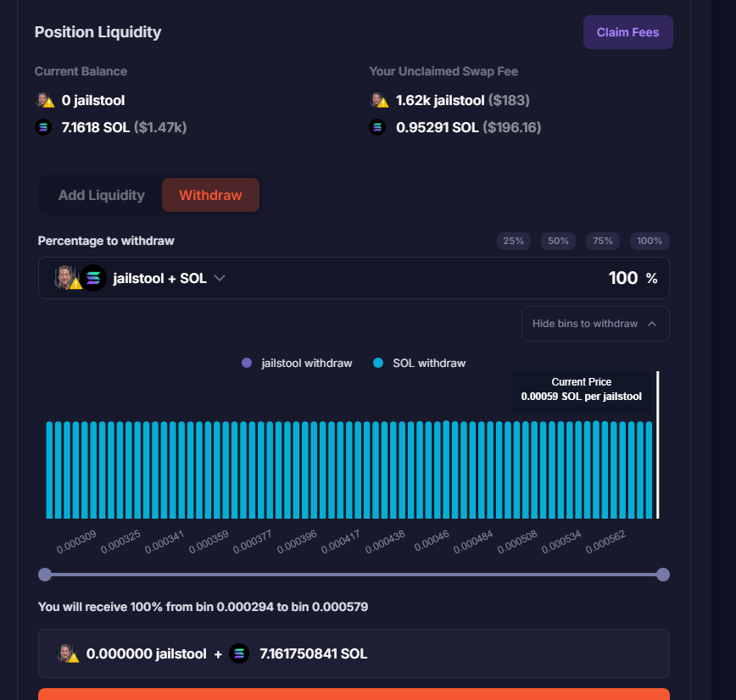Viewport: 736px width, 700px height.
Task: Click the chart axis label 0.000562
Action: 605,542
